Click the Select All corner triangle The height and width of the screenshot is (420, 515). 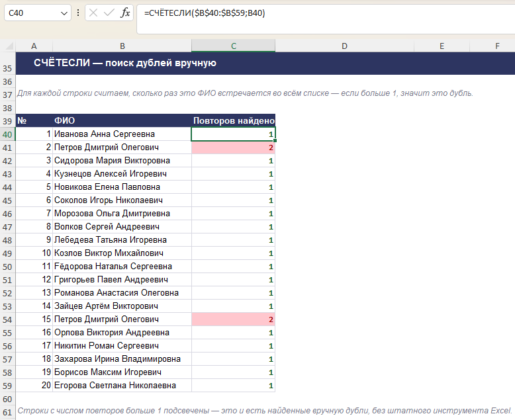click(8, 46)
